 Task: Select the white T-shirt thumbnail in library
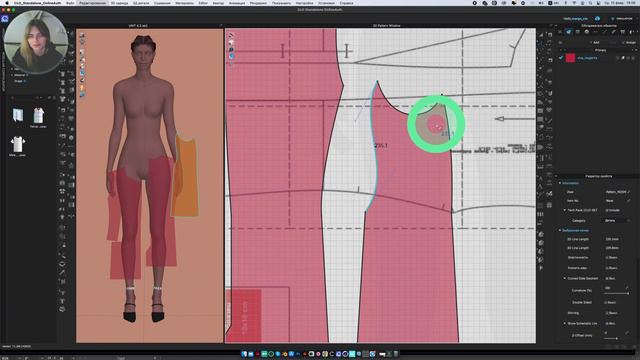pos(18,144)
